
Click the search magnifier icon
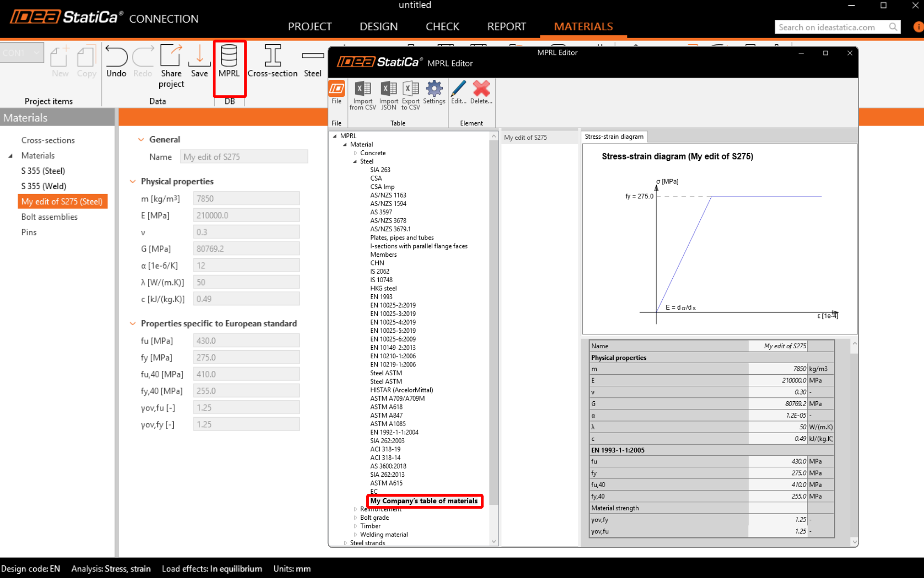(x=893, y=27)
